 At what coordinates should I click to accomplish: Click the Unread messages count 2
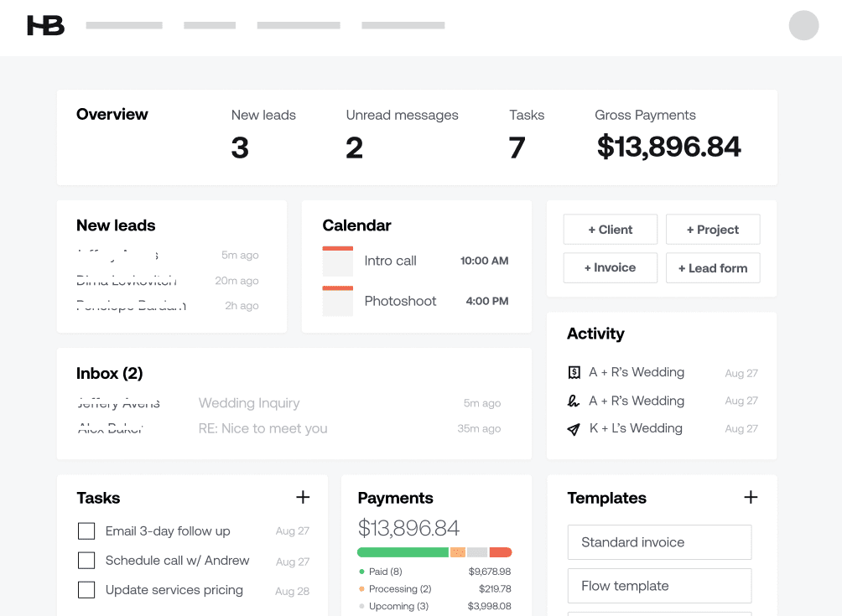click(x=355, y=148)
